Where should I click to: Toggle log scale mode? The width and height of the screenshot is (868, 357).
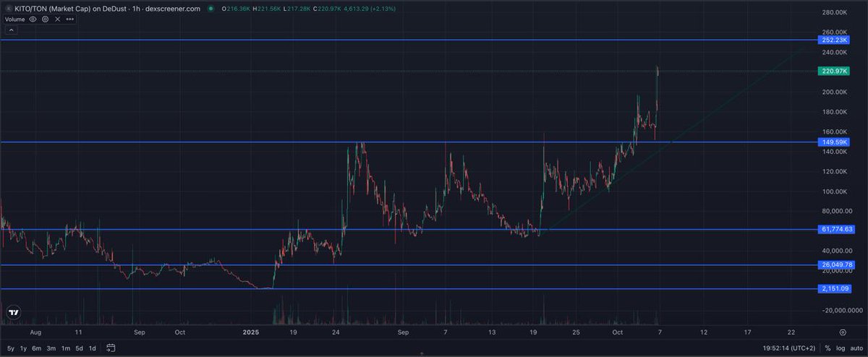coord(839,348)
